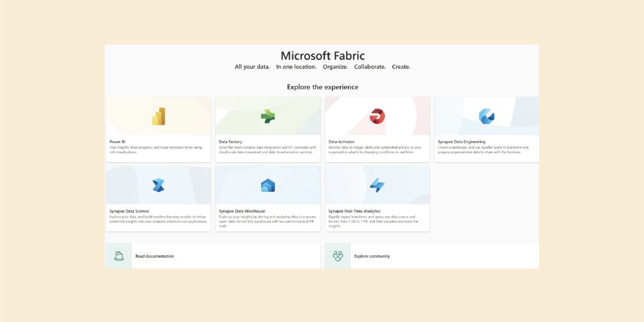Choose the Data Activator card title
The height and width of the screenshot is (322, 644).
pyautogui.click(x=342, y=142)
